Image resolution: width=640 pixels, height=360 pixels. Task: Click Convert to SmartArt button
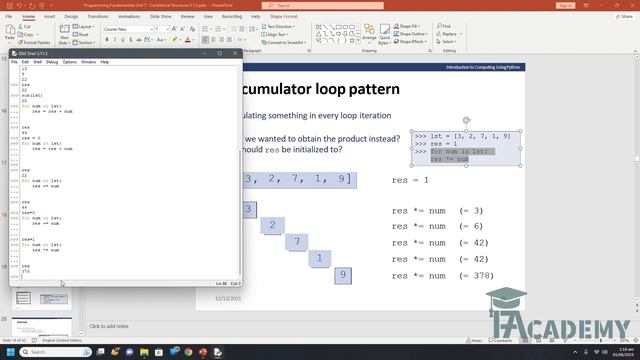(283, 42)
